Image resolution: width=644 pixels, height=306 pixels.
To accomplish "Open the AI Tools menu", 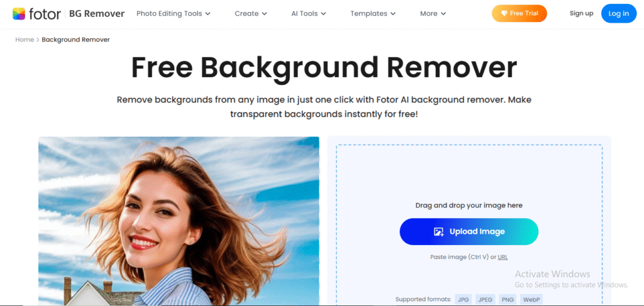I will pyautogui.click(x=309, y=14).
